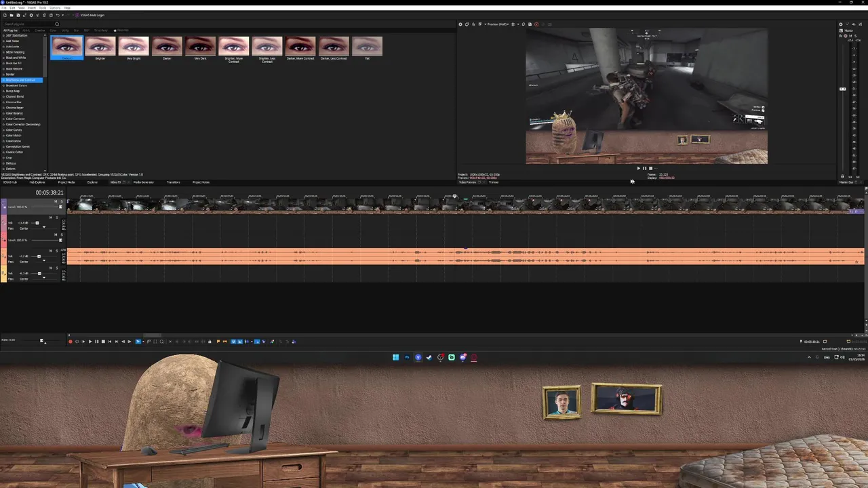
Task: Mute the orange audio track with its M button
Action: (x=51, y=251)
